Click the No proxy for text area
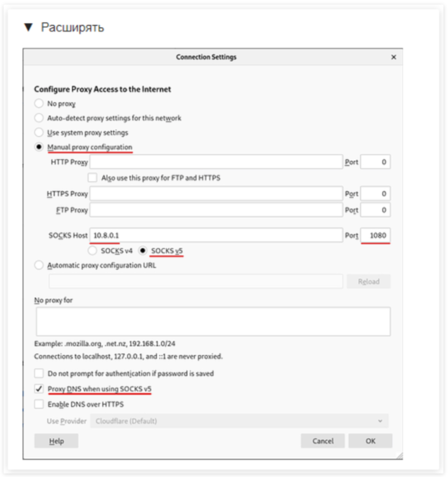448x477 pixels. click(212, 321)
